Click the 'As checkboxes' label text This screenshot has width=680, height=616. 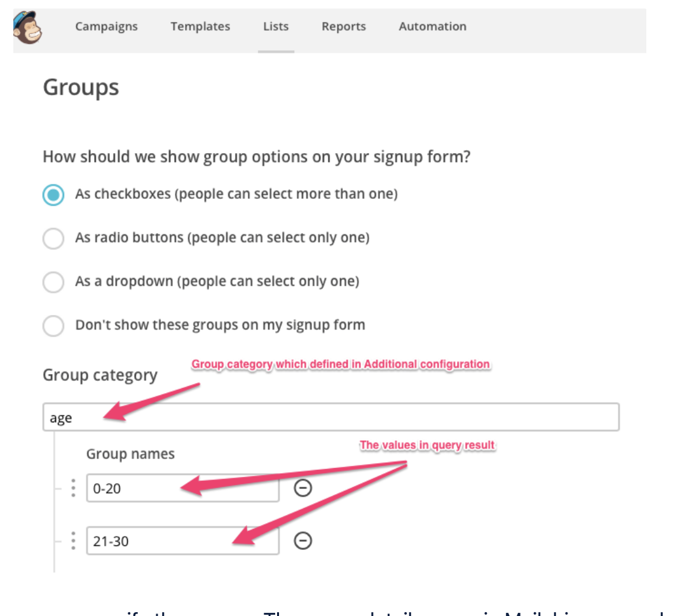pyautogui.click(x=236, y=194)
